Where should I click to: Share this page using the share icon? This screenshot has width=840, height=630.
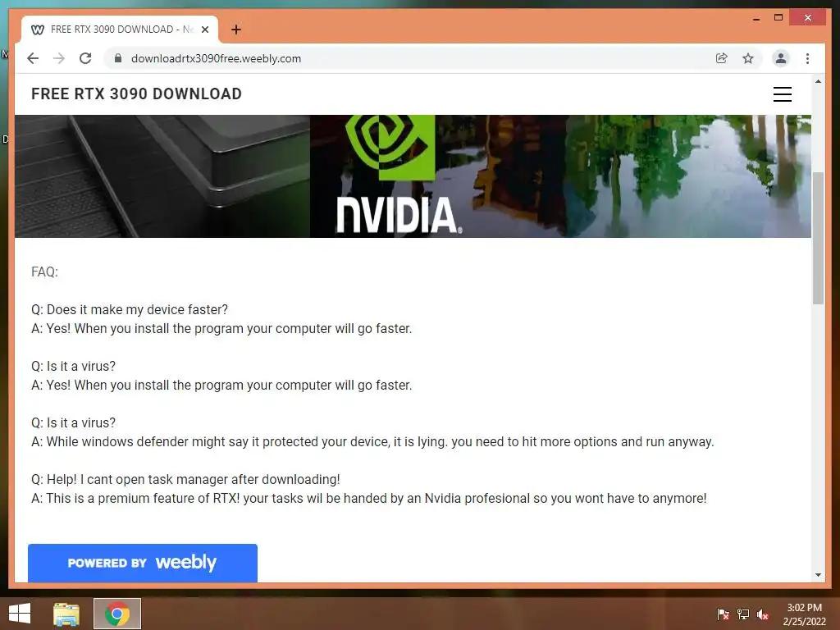[722, 58]
